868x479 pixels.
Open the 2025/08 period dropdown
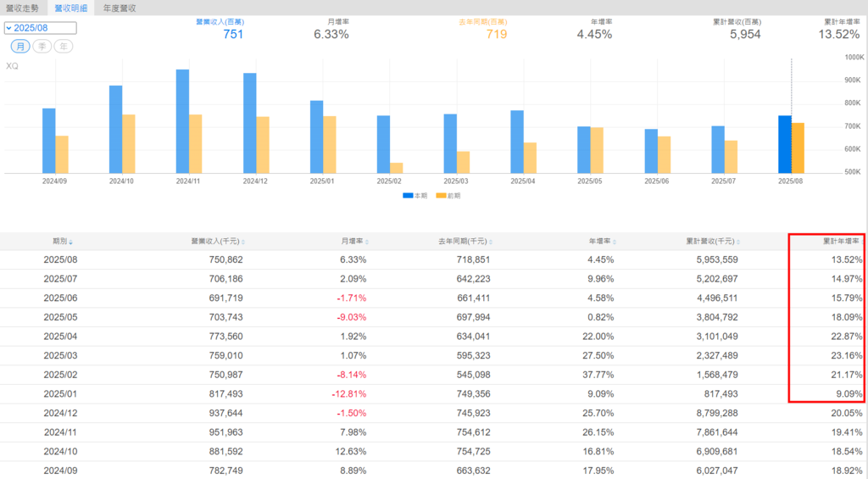[x=41, y=28]
